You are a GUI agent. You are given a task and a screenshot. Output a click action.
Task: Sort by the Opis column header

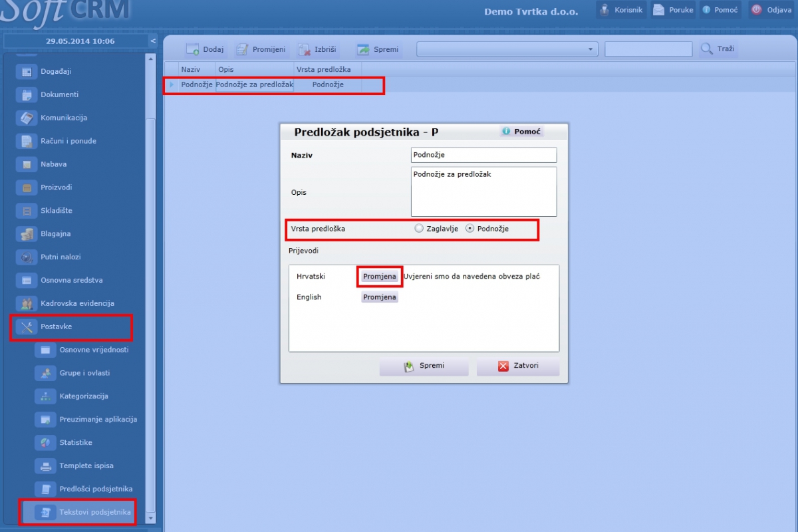click(x=255, y=69)
